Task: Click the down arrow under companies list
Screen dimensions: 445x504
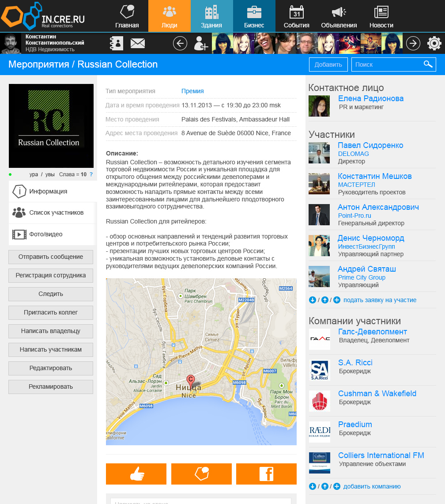Action: [312, 486]
